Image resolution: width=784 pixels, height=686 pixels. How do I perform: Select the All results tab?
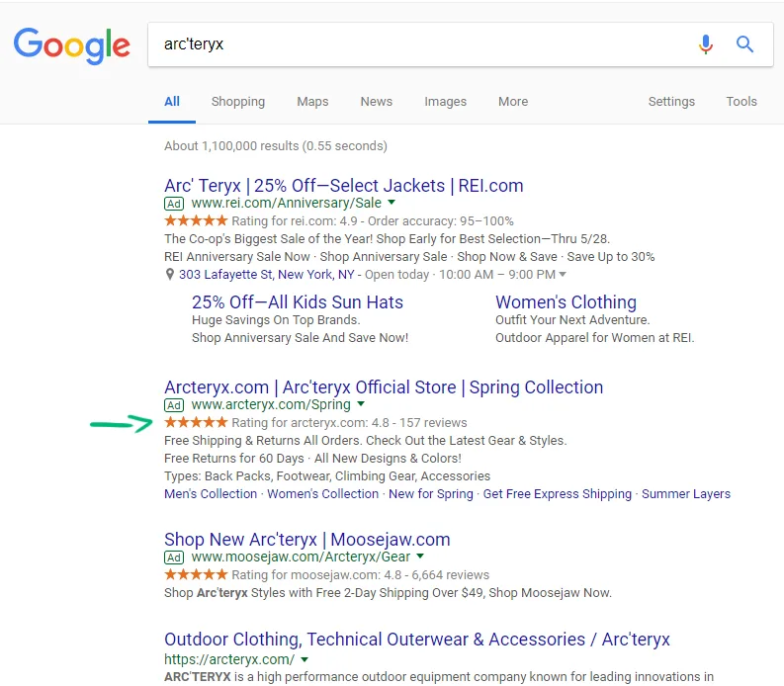[x=172, y=102]
